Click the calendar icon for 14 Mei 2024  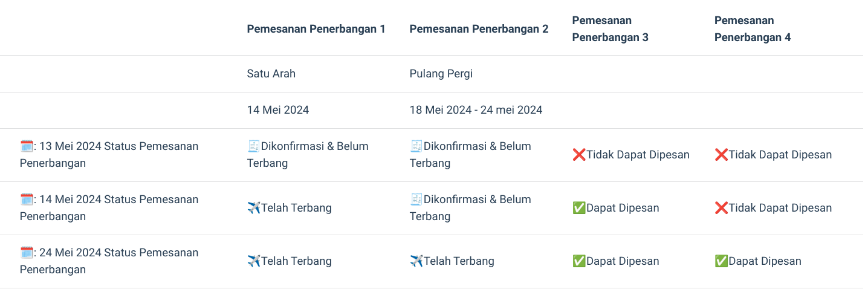tap(27, 199)
